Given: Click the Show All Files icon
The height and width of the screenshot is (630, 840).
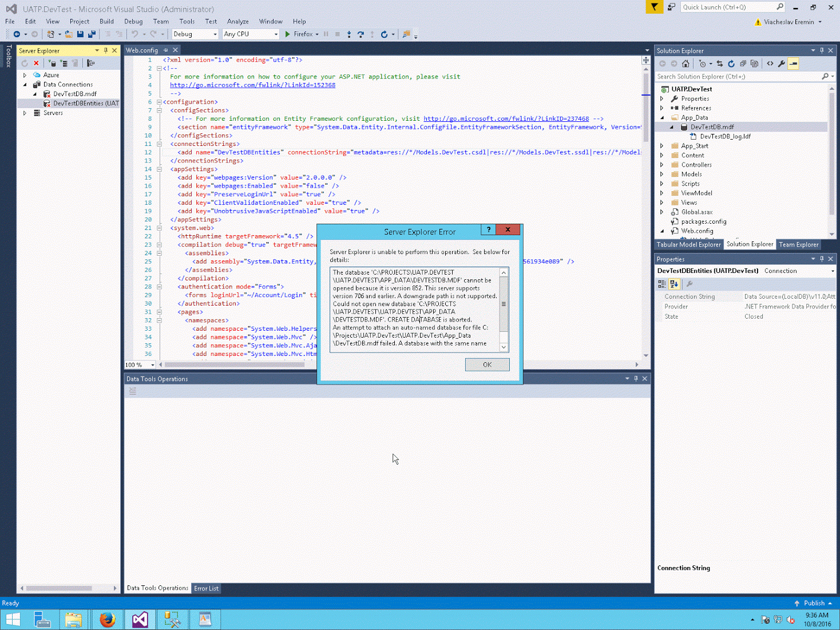Looking at the screenshot, I should [754, 64].
